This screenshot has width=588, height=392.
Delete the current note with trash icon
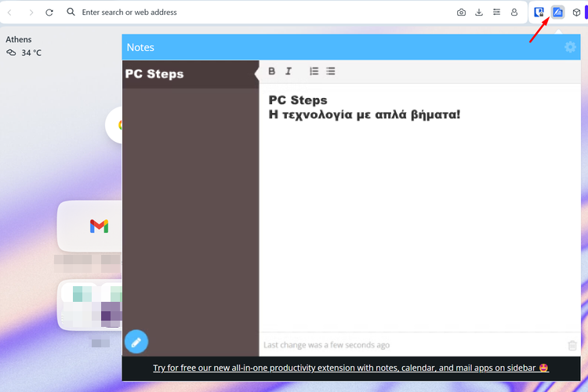tap(572, 345)
